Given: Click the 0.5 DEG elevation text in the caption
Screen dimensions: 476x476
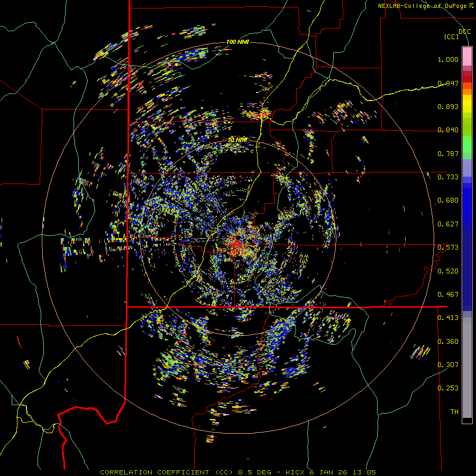Looking at the screenshot, I should (x=254, y=472).
